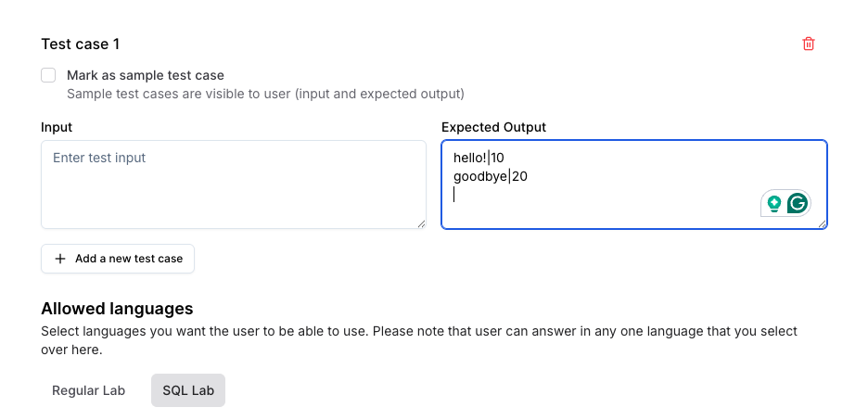Focus the Enter test input field
868x420 pixels.
(234, 185)
